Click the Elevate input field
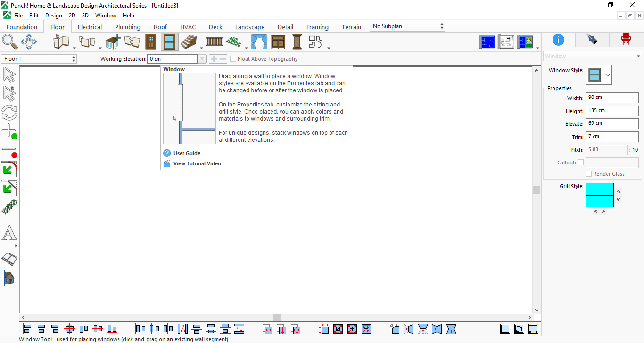 [x=612, y=123]
